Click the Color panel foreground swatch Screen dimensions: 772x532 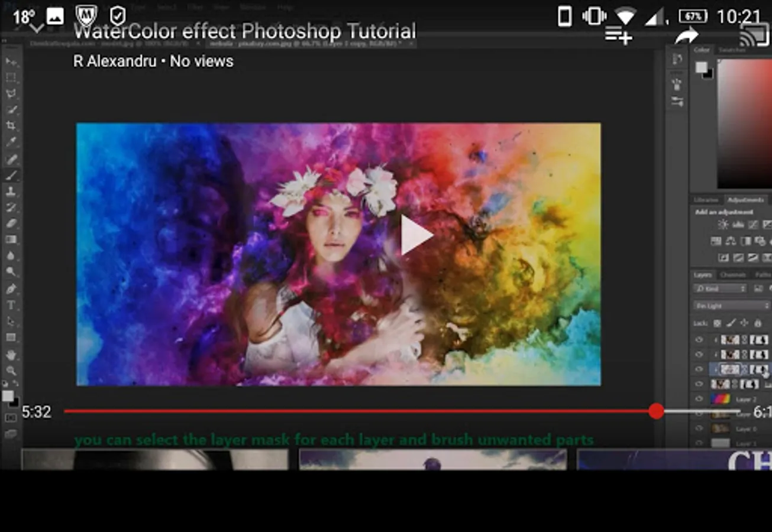tap(701, 67)
